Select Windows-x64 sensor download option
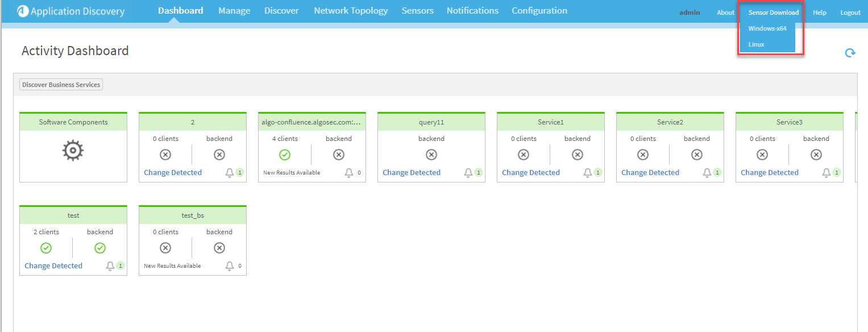The width and height of the screenshot is (868, 332). (767, 28)
